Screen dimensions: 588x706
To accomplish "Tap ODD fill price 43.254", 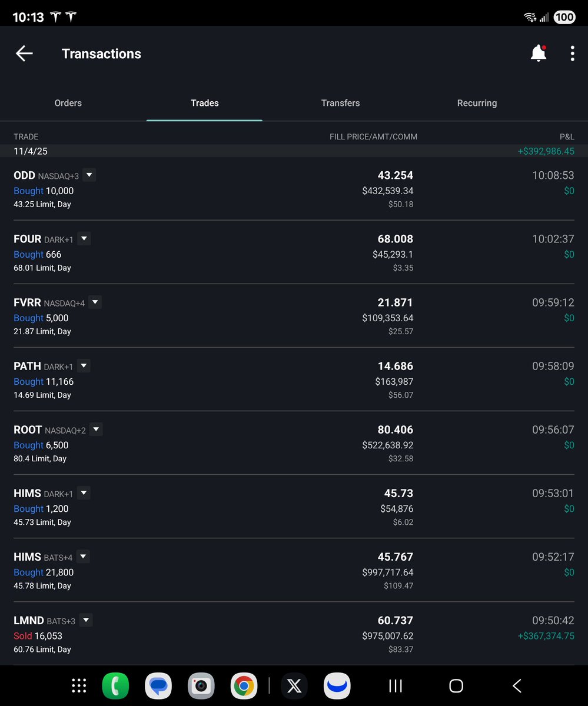I will pos(396,175).
